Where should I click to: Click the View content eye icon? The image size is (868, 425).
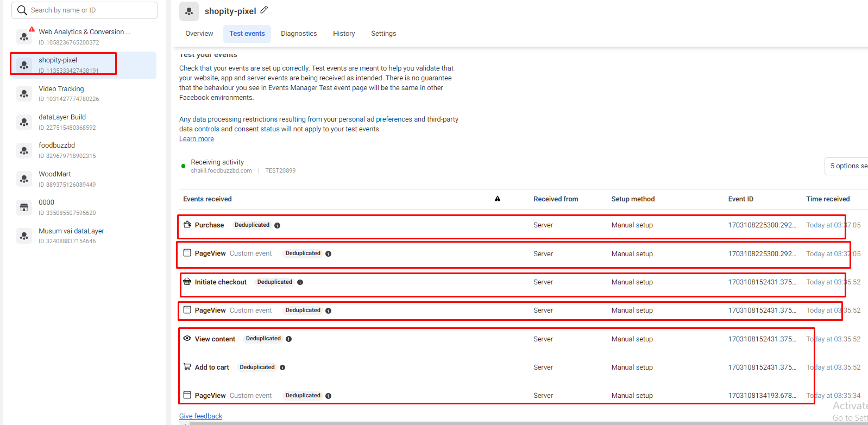187,338
